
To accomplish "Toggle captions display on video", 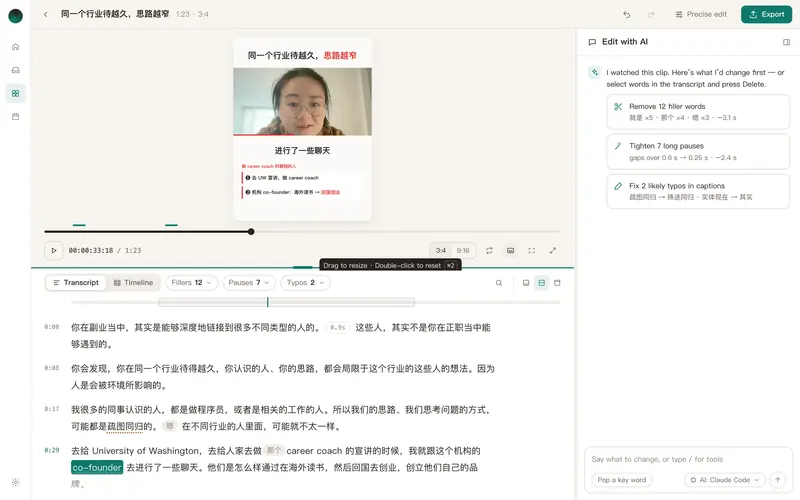I will tap(510, 251).
